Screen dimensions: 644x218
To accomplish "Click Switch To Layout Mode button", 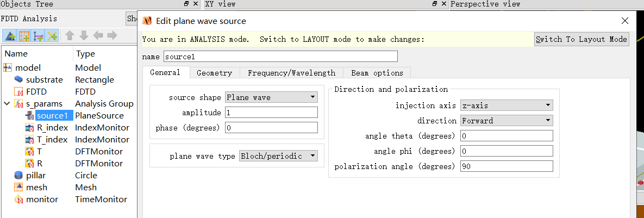I will [582, 39].
